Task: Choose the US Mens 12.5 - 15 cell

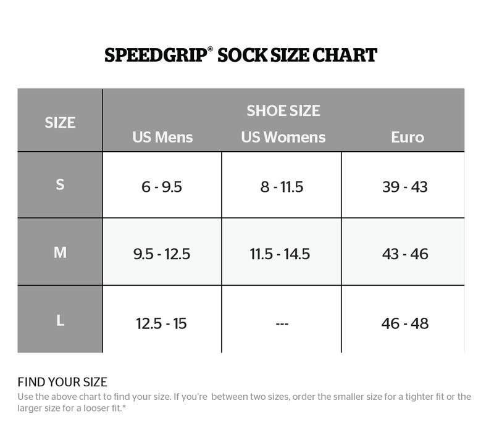Action: coord(161,323)
